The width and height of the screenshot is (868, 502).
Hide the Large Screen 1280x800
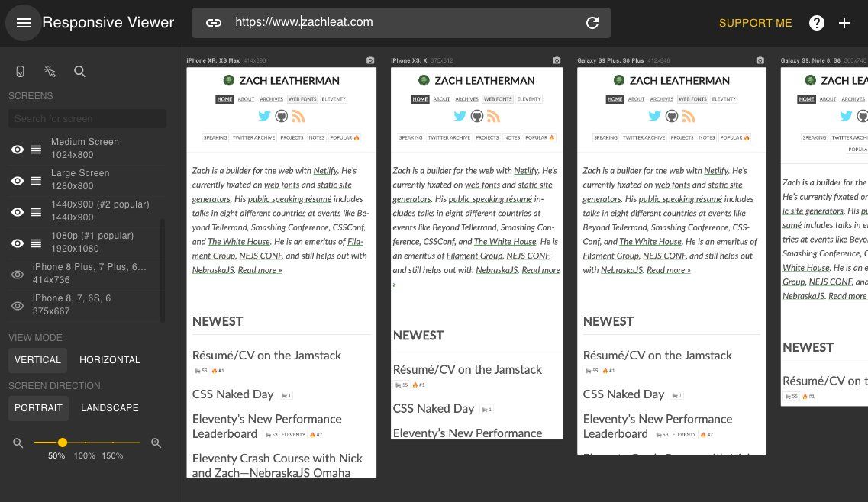(x=18, y=181)
